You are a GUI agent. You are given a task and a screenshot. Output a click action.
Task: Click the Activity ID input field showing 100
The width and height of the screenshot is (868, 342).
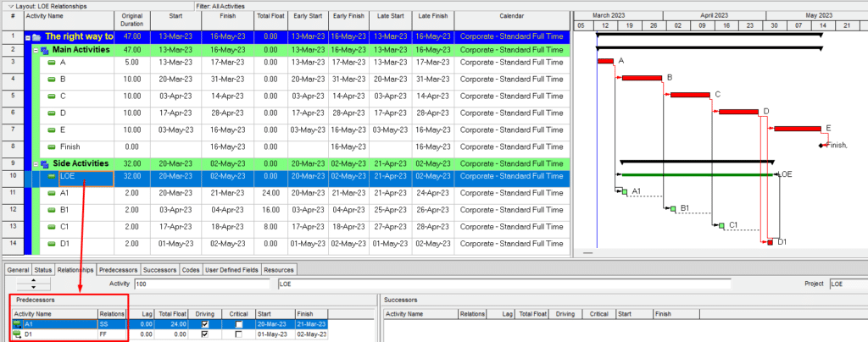[203, 284]
